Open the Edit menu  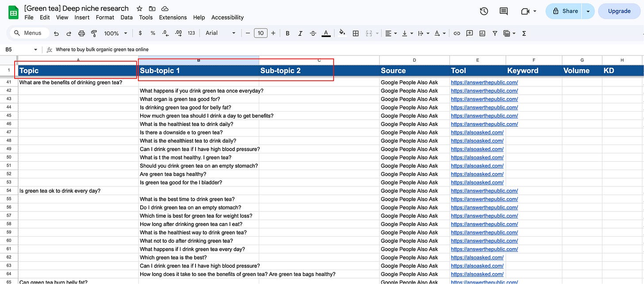pyautogui.click(x=45, y=17)
